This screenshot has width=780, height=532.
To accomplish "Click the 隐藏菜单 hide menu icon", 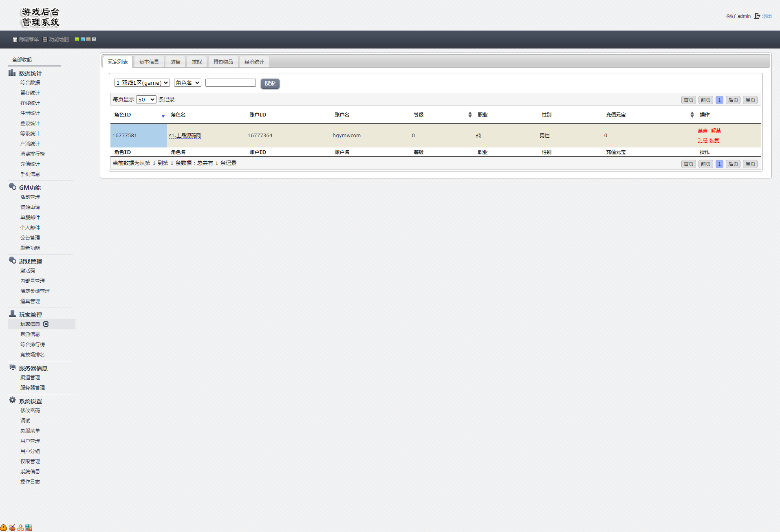I will (15, 40).
